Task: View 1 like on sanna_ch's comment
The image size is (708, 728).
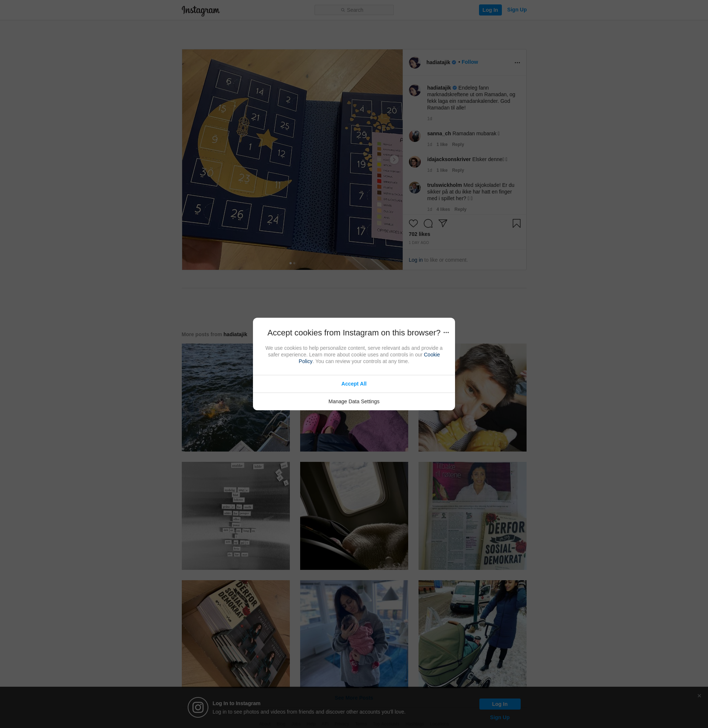Action: (x=442, y=144)
